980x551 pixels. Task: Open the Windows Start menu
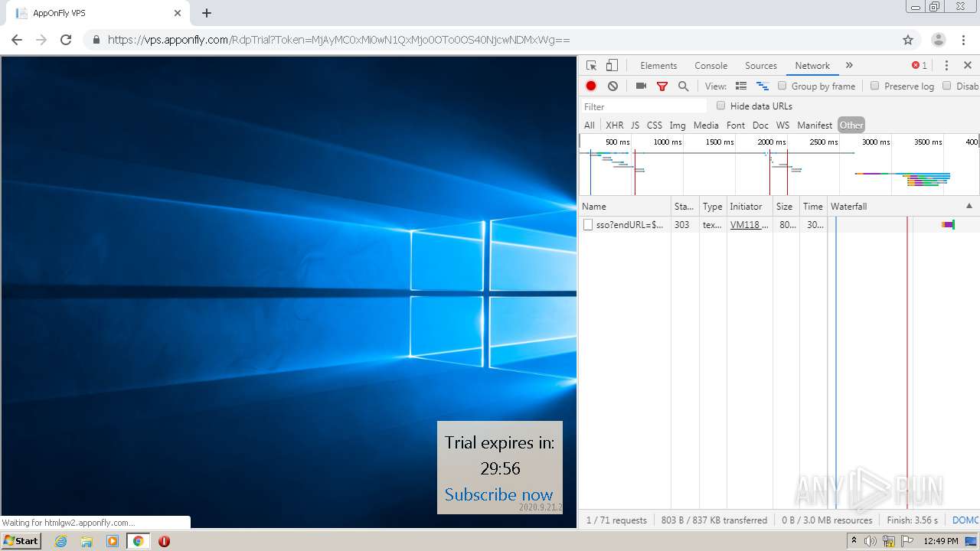pos(21,541)
